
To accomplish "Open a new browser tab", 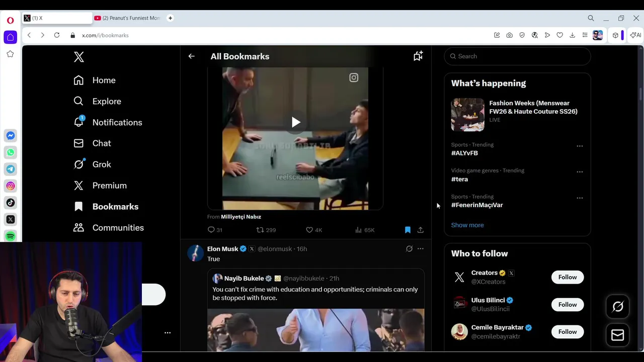I will (x=170, y=18).
